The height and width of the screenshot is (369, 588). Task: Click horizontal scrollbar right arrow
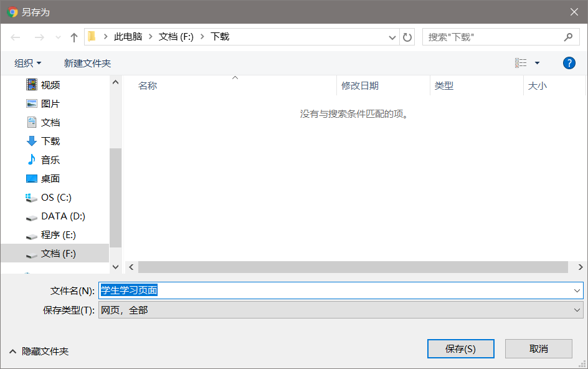click(580, 267)
